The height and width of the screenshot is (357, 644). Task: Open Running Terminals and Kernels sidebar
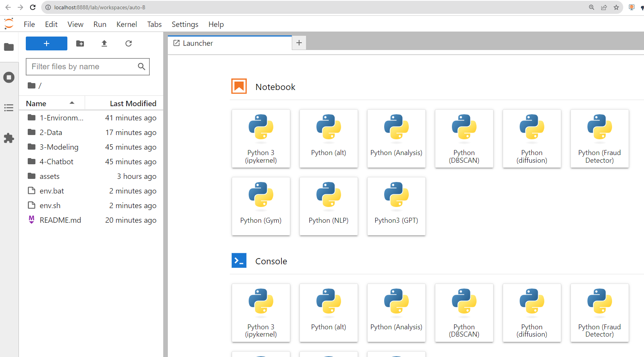[9, 77]
